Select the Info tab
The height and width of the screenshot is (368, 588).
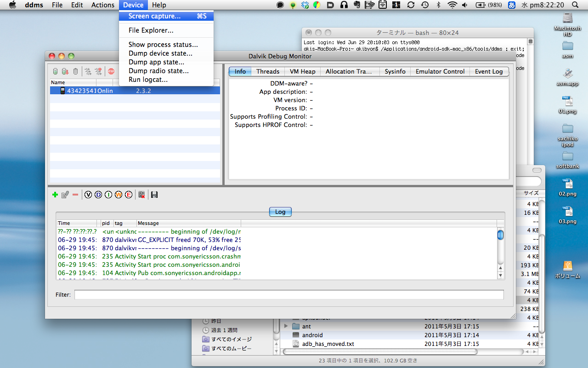[x=240, y=71]
